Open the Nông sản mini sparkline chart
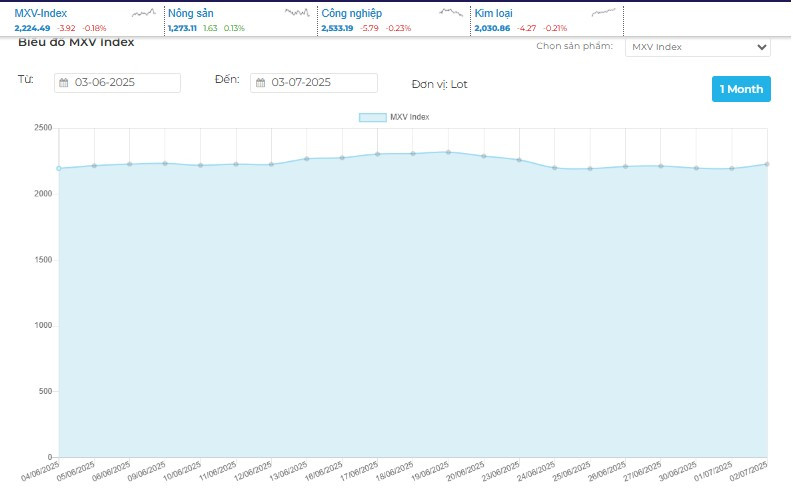The image size is (793, 504). pyautogui.click(x=297, y=13)
